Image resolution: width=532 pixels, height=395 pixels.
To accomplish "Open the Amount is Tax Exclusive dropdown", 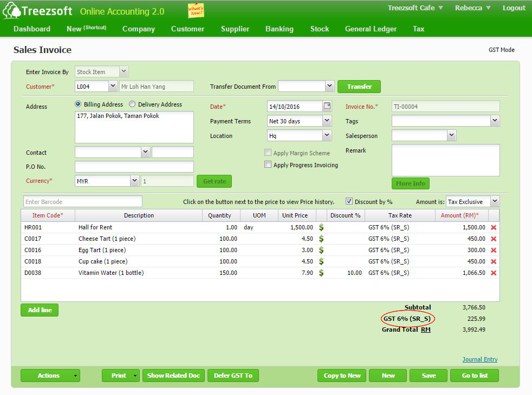I will click(x=495, y=201).
